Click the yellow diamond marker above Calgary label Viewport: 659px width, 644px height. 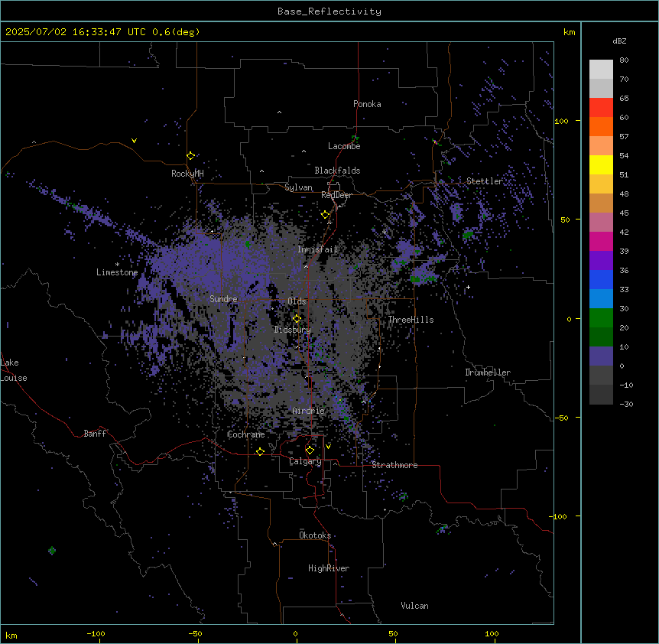click(x=310, y=450)
